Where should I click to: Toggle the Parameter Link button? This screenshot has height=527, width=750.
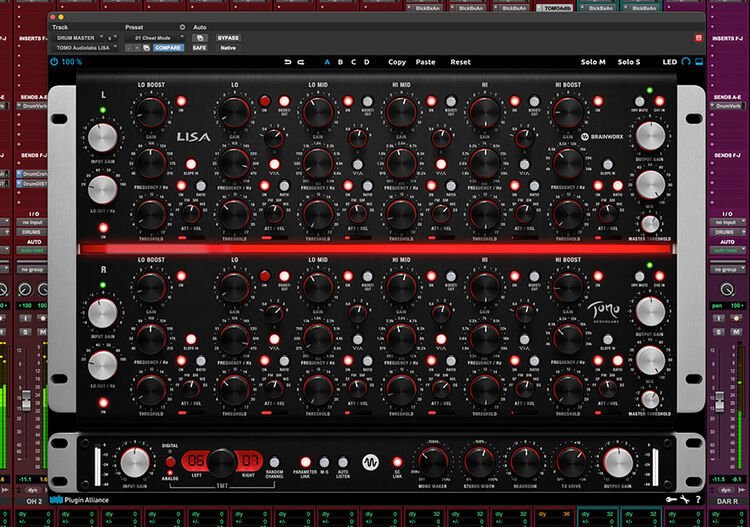click(306, 461)
